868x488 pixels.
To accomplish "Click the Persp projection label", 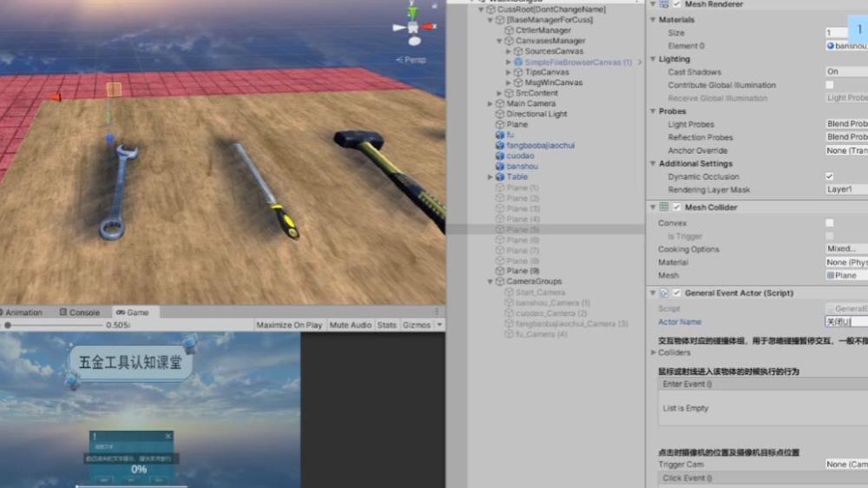I will (411, 60).
